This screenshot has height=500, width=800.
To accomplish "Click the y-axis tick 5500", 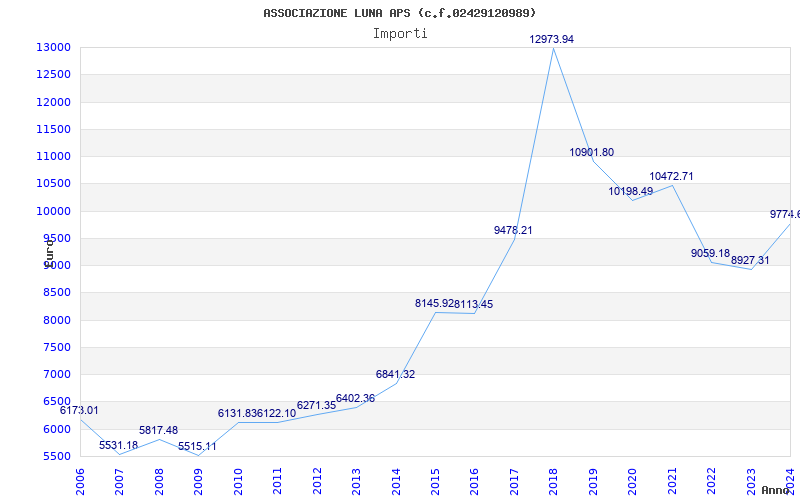I will (57, 456).
